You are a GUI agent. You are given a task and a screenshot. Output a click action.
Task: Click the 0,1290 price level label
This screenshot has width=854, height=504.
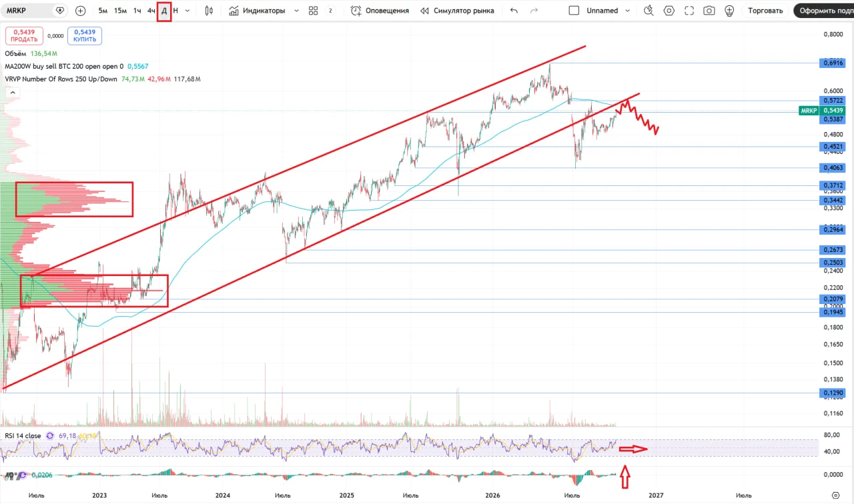[x=833, y=393]
